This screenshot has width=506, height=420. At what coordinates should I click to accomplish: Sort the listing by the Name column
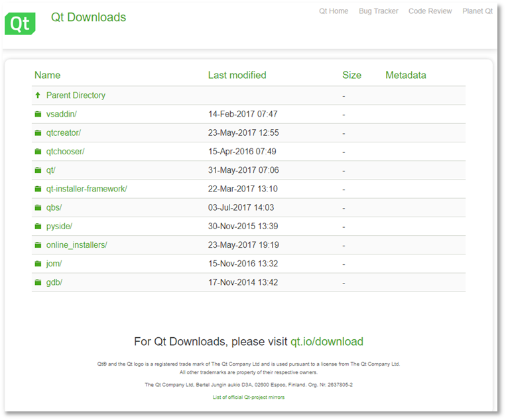point(48,75)
